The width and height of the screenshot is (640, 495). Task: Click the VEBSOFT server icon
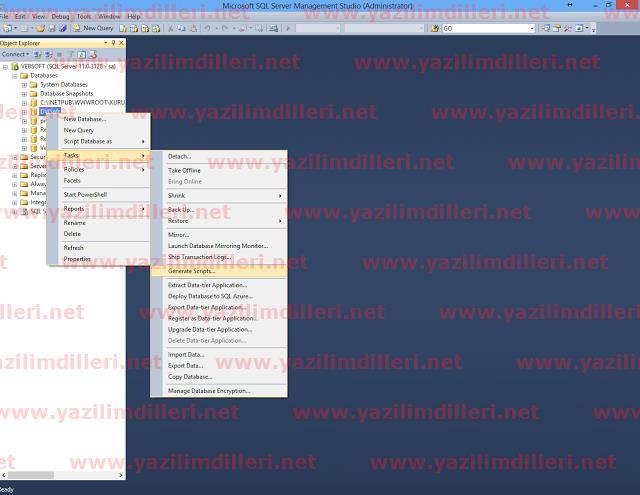point(15,67)
